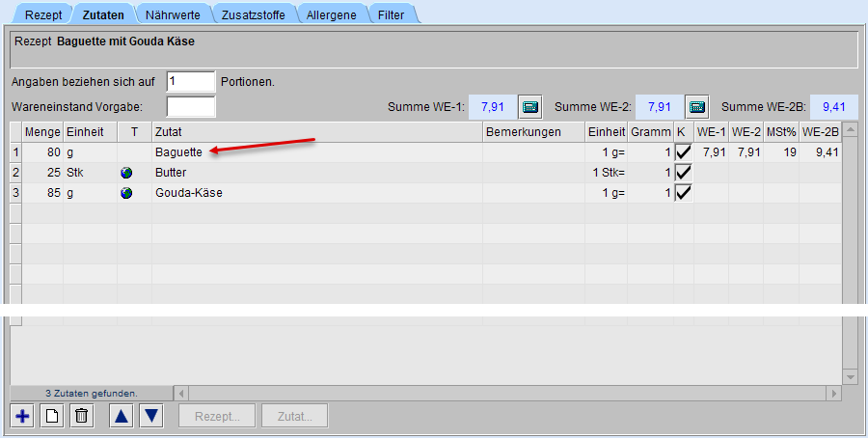Click the Rezept... button

point(217,416)
